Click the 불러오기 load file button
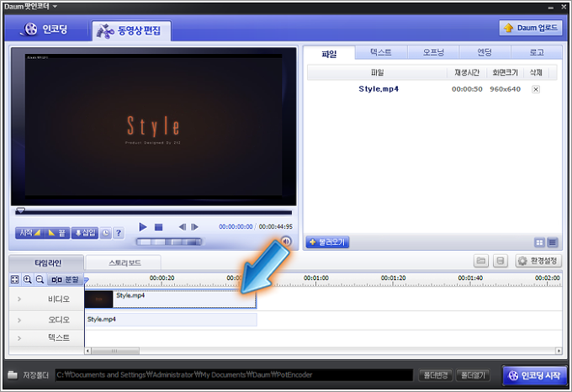572x392 pixels. (327, 242)
